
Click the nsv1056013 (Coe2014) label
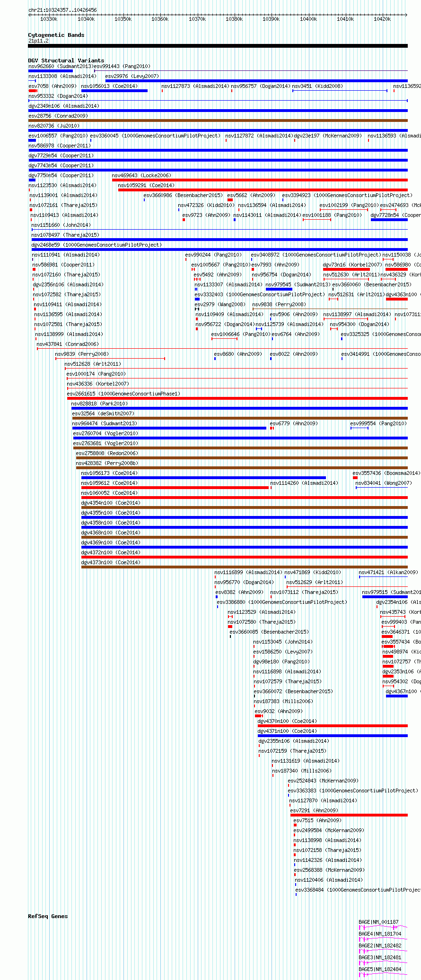(109, 86)
